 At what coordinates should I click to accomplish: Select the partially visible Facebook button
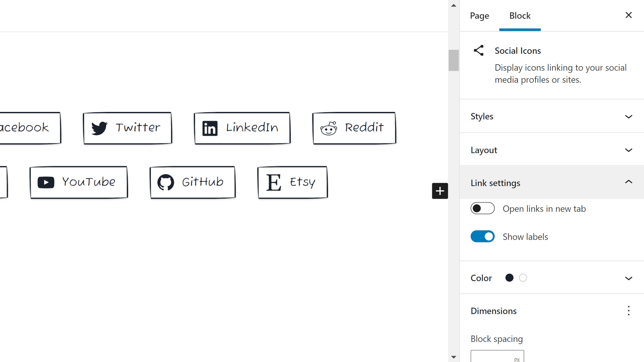(30, 128)
